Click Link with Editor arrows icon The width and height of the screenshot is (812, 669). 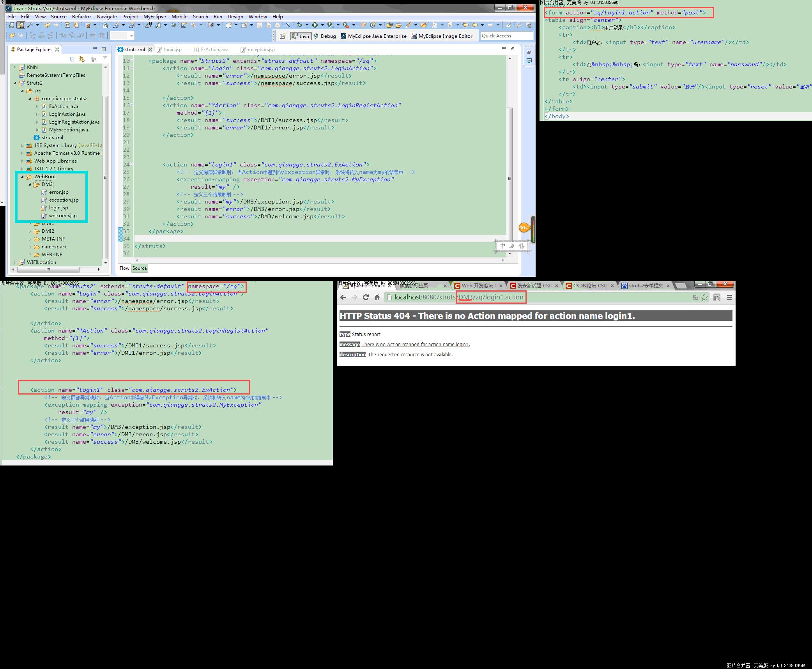pos(81,59)
